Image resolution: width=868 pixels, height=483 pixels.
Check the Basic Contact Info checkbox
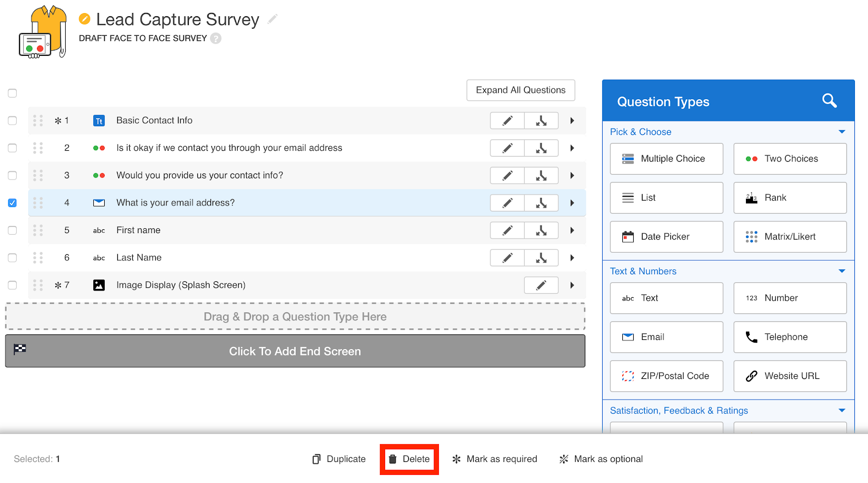pos(12,121)
